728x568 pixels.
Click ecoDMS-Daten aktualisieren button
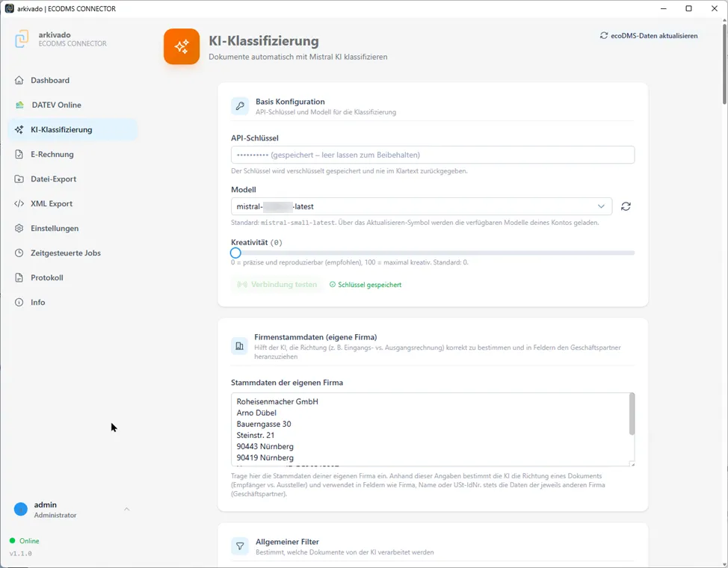pyautogui.click(x=649, y=36)
